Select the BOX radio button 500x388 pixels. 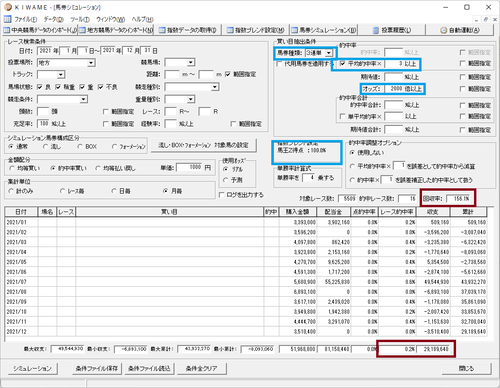79,146
